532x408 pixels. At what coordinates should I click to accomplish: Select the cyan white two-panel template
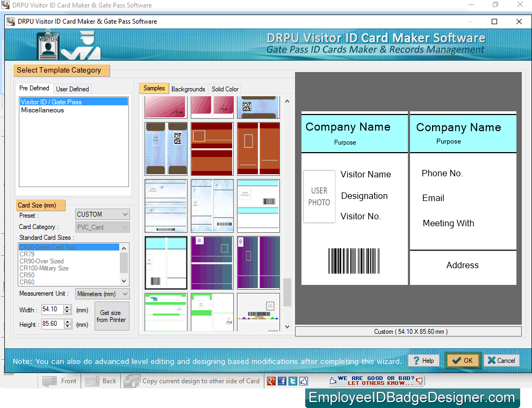point(166,263)
